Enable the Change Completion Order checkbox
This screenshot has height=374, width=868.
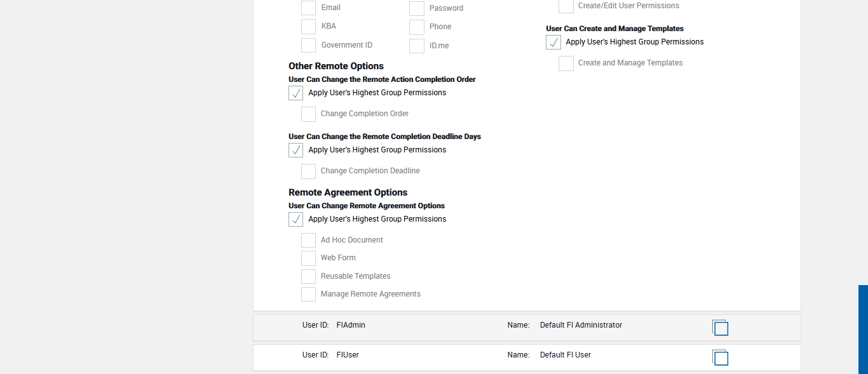[308, 114]
